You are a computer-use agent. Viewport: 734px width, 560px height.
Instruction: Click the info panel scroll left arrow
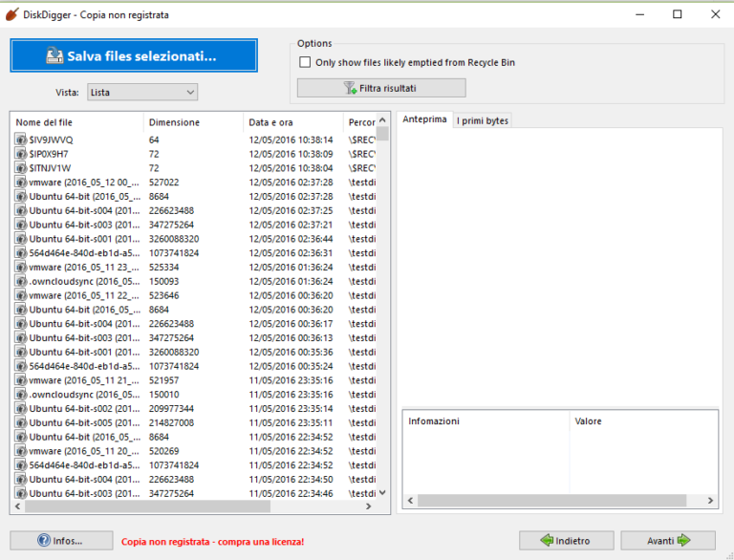[411, 501]
